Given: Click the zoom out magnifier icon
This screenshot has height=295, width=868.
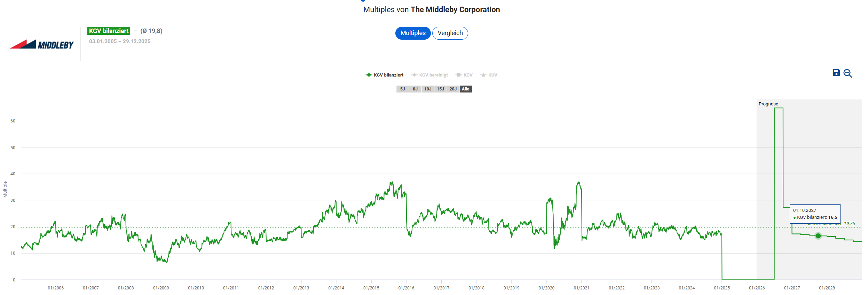Looking at the screenshot, I should pos(847,73).
